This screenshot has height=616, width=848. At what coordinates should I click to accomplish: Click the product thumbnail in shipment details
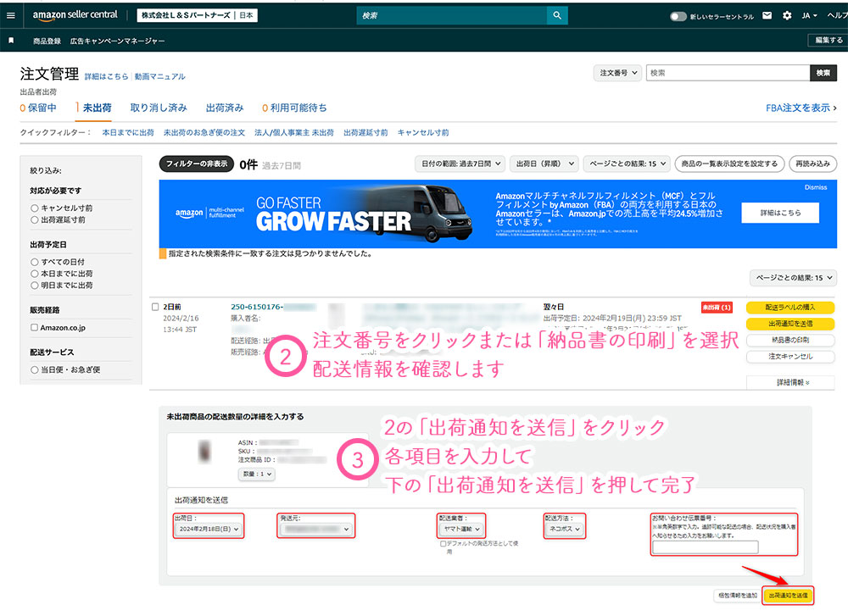[204, 449]
